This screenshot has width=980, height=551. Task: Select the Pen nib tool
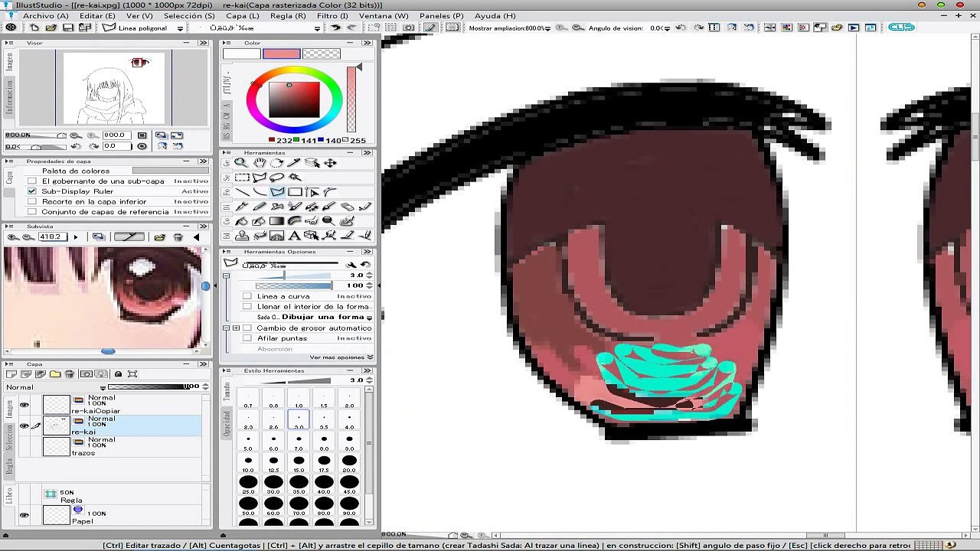(241, 207)
